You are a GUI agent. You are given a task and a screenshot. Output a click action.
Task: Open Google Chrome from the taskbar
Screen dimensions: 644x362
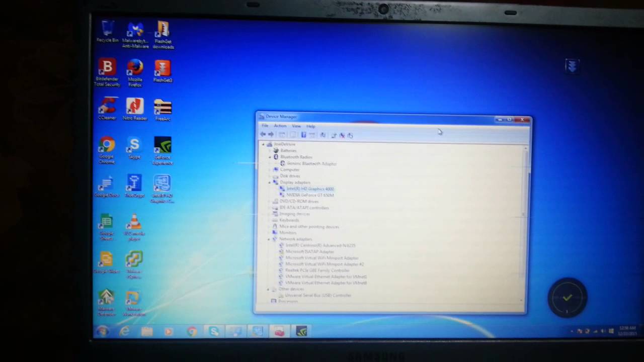(191, 332)
